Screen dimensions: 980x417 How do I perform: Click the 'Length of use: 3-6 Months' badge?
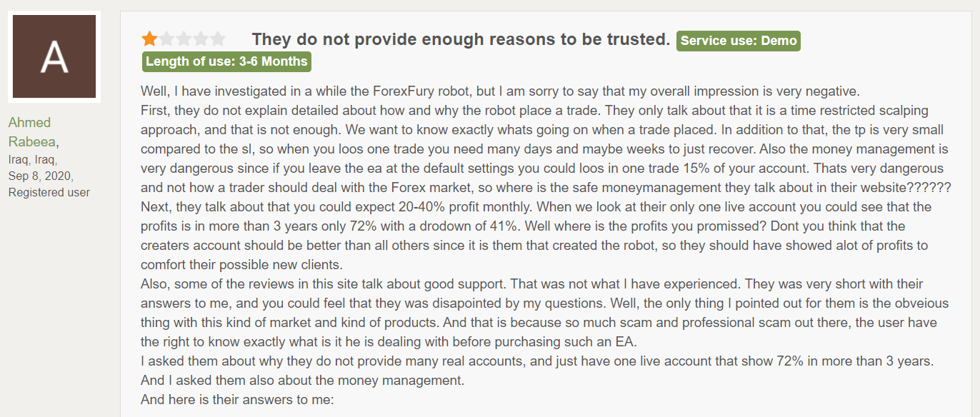click(x=226, y=61)
